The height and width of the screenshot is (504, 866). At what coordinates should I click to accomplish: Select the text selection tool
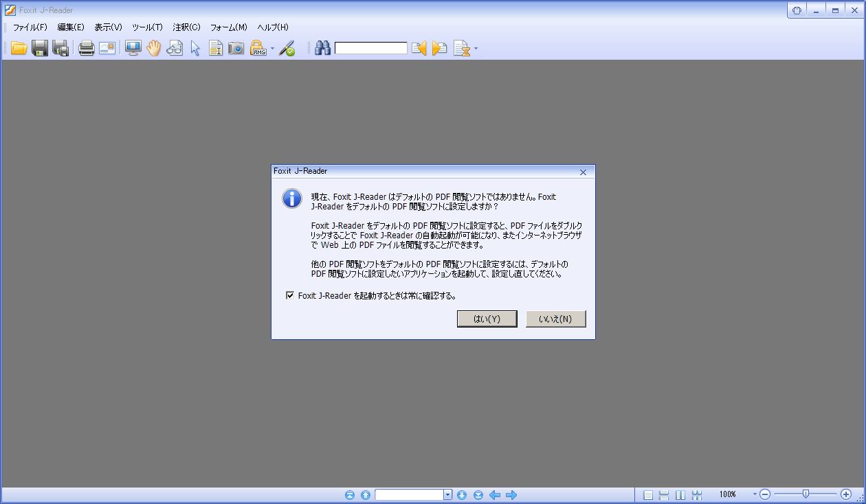[x=216, y=48]
